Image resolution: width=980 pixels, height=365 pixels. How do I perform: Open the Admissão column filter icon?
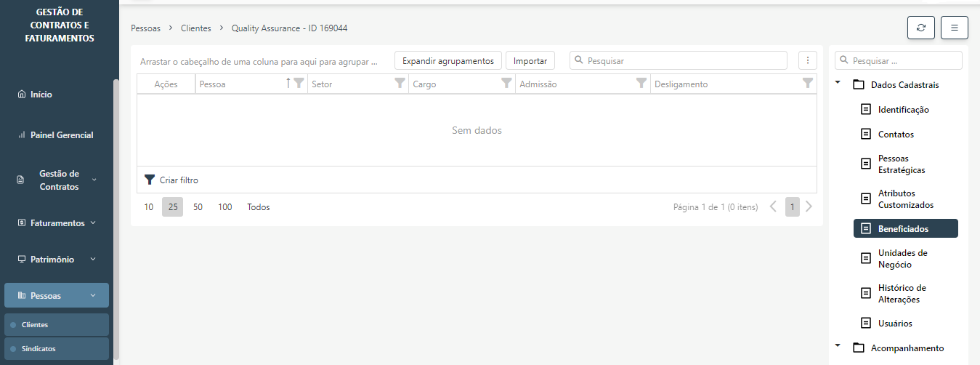click(x=641, y=84)
